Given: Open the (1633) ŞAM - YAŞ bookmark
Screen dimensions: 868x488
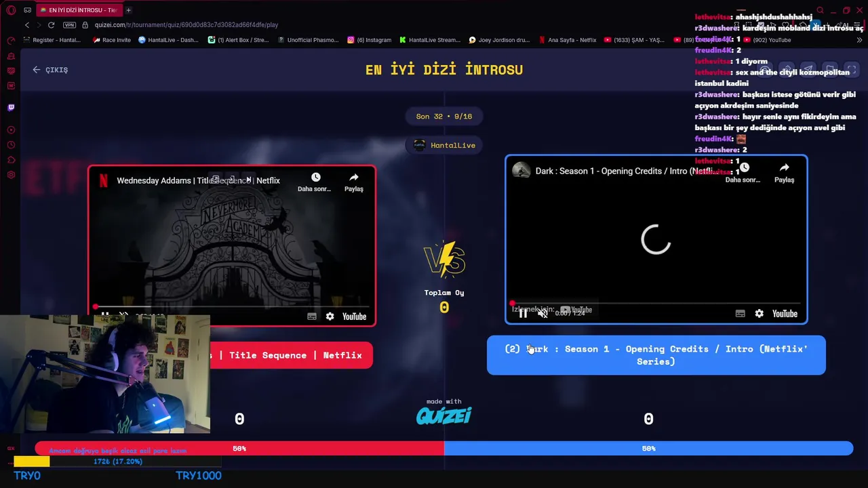Looking at the screenshot, I should point(634,40).
